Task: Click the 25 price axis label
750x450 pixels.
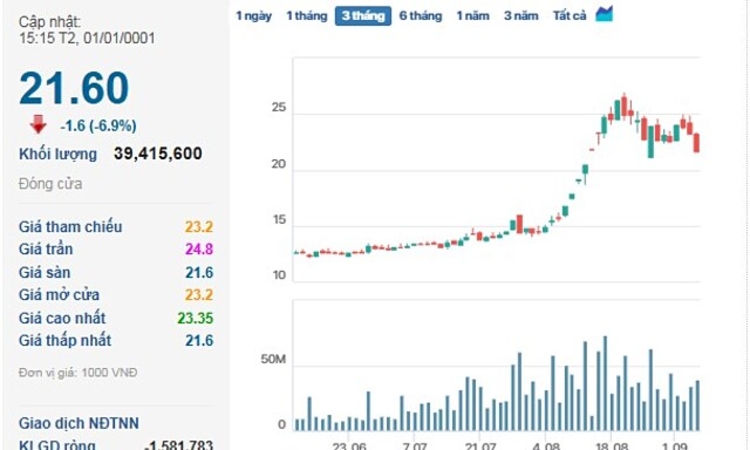Action: point(279,108)
